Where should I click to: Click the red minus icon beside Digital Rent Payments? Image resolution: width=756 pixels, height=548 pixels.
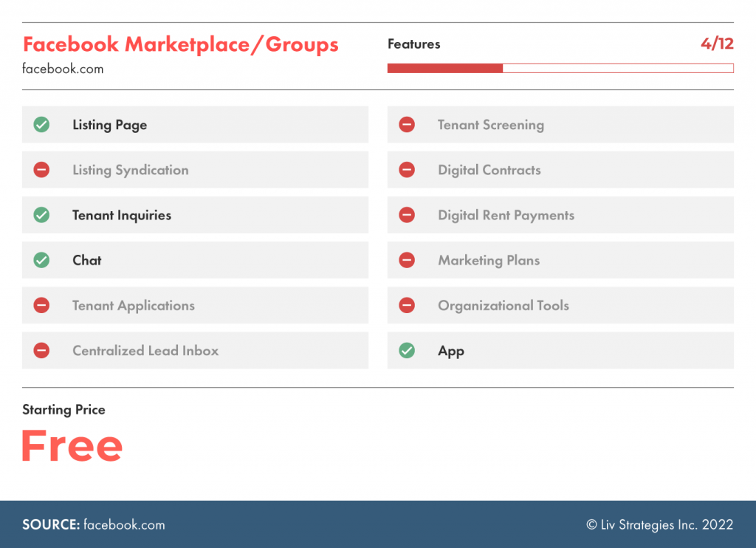(407, 215)
